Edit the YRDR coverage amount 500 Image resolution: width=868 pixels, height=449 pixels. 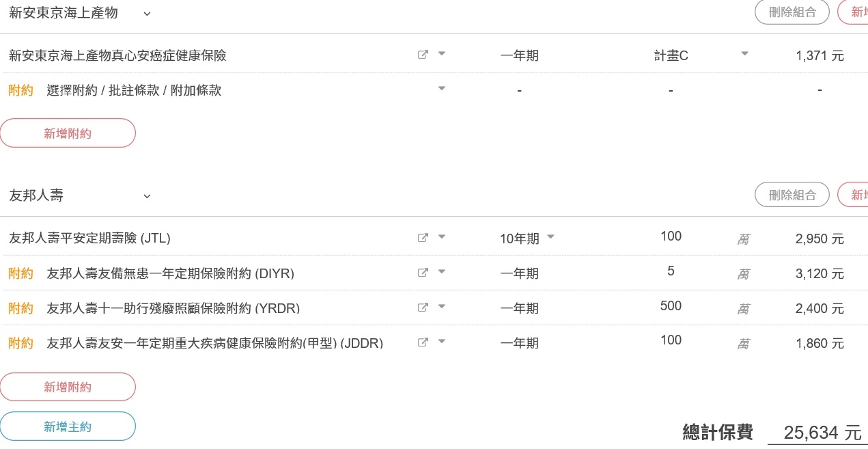tap(671, 306)
